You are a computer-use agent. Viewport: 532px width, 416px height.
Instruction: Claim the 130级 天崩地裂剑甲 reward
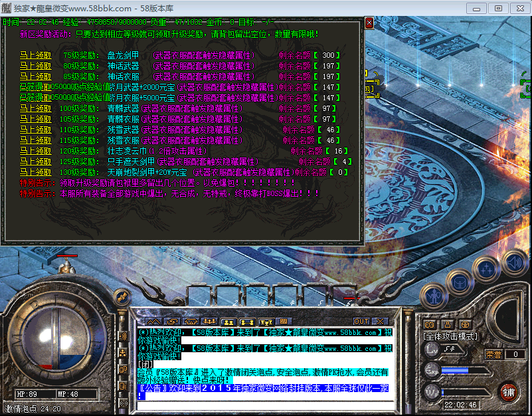click(x=35, y=172)
